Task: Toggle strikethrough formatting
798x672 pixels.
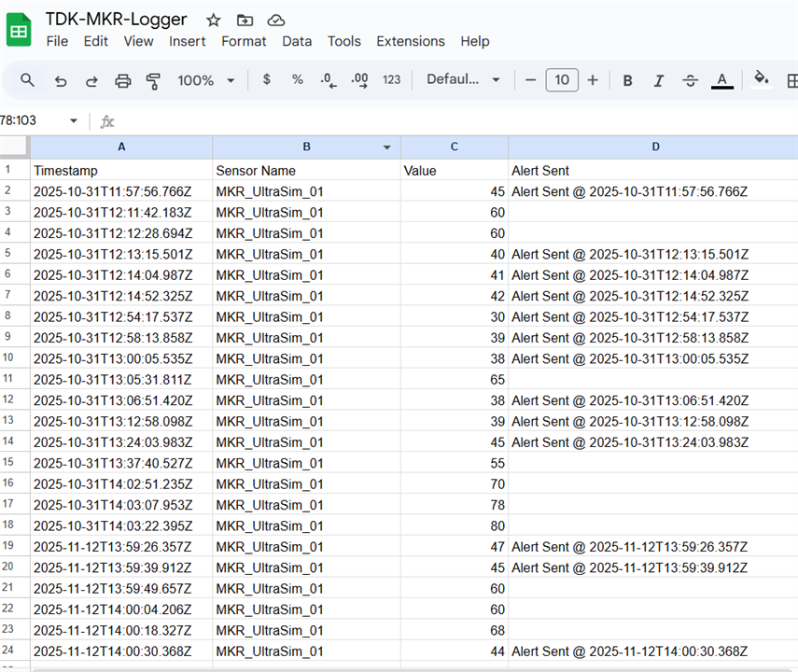Action: (x=690, y=80)
